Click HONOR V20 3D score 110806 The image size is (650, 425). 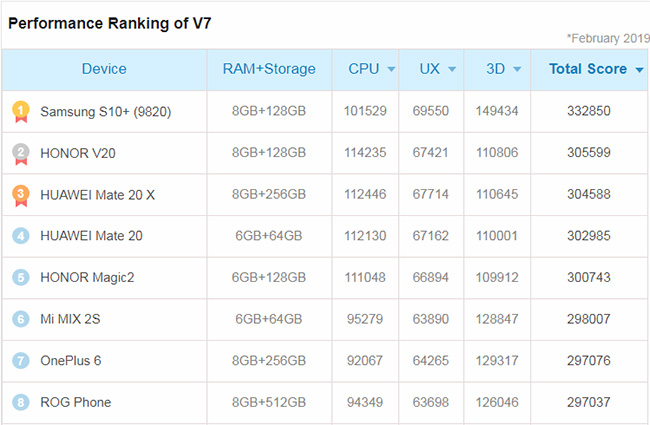point(497,153)
